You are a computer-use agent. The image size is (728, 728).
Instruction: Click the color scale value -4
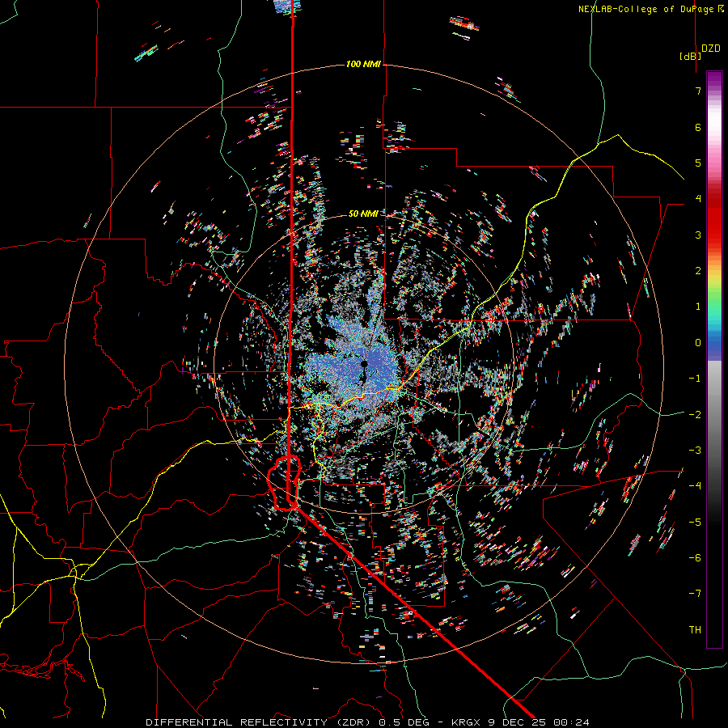tap(695, 486)
